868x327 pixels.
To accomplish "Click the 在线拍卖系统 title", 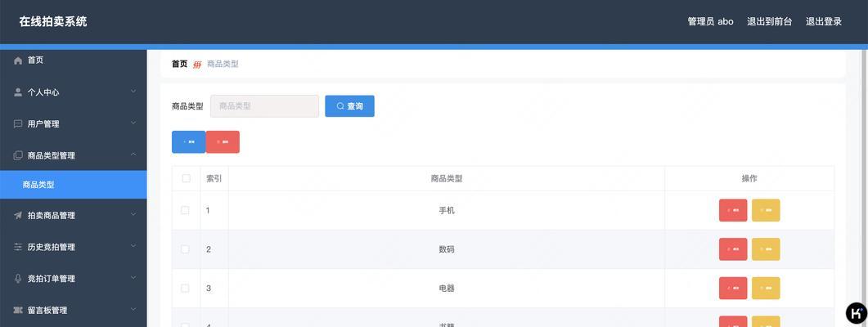I will click(53, 21).
